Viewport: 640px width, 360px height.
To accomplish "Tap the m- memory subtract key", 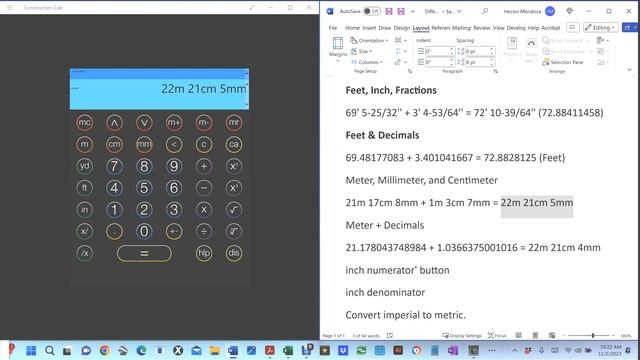I will click(204, 122).
